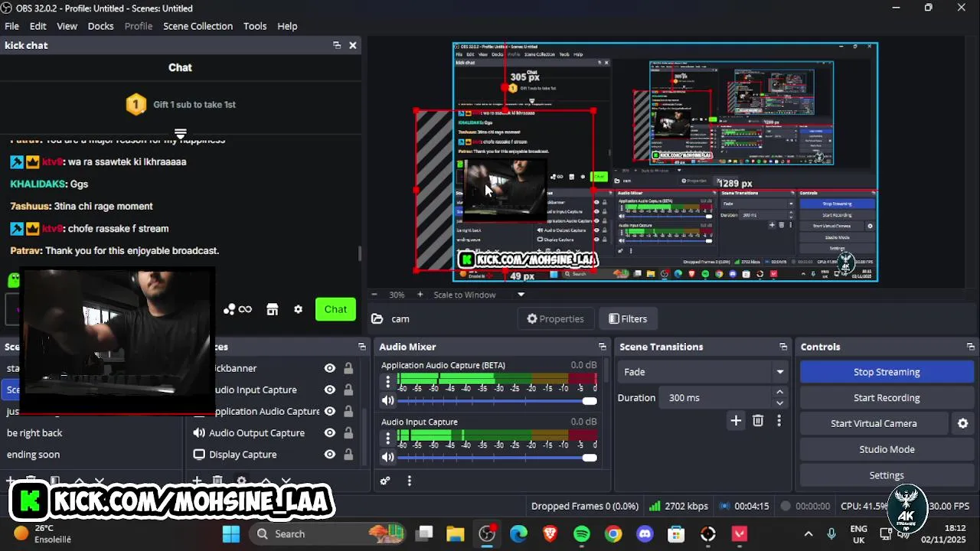
Task: Mute Audio Input Capture speaker
Action: pos(388,457)
